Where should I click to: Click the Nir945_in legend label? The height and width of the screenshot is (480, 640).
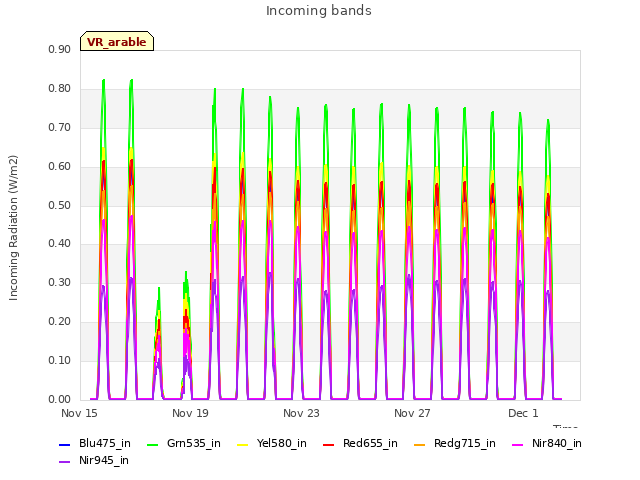104,460
